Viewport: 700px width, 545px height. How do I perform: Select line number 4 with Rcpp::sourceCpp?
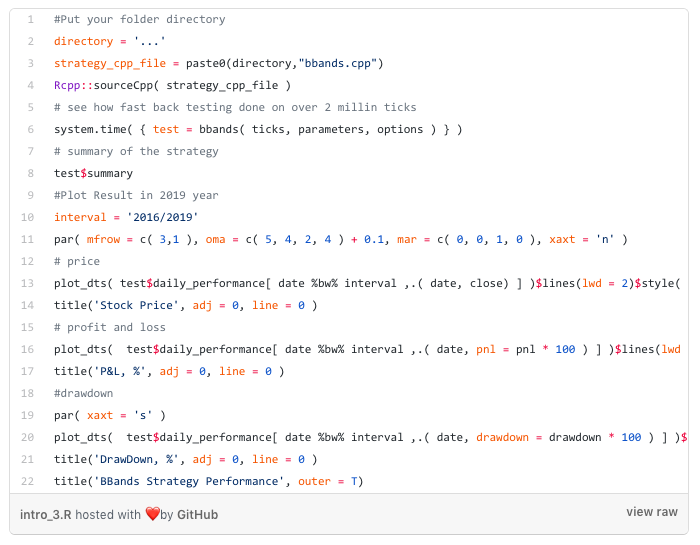pyautogui.click(x=30, y=85)
